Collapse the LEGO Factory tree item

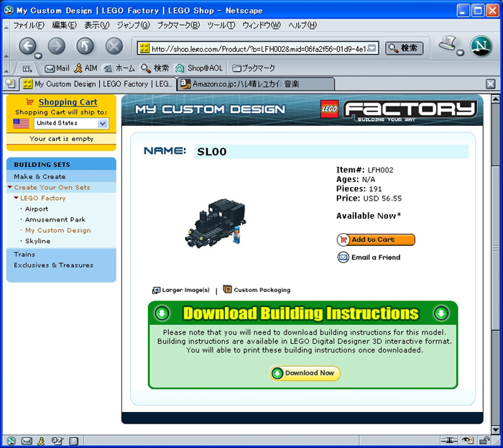pyautogui.click(x=16, y=198)
